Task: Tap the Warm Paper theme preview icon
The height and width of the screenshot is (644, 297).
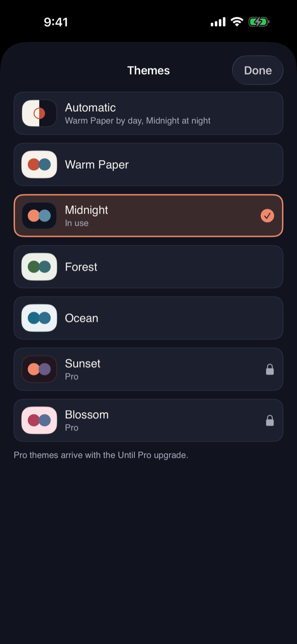Action: pyautogui.click(x=39, y=164)
